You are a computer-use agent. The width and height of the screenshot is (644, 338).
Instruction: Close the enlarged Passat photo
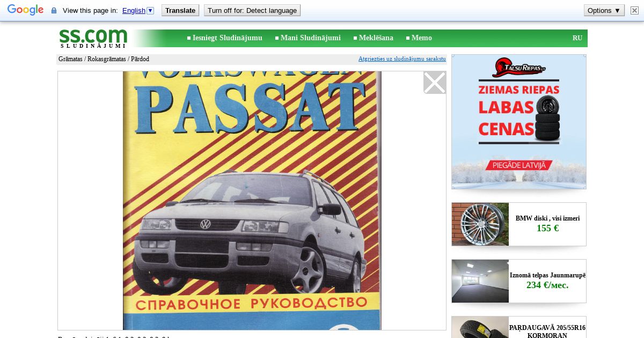point(435,83)
